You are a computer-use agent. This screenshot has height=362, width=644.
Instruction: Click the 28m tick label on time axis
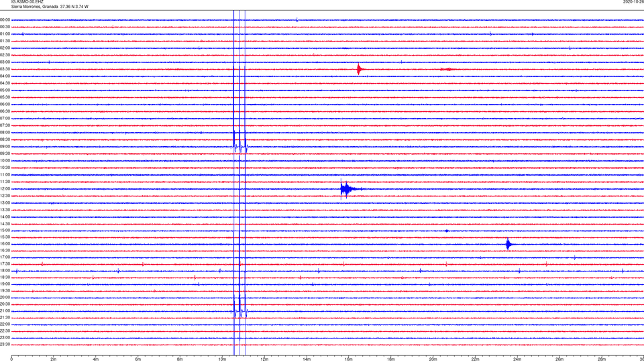click(601, 359)
